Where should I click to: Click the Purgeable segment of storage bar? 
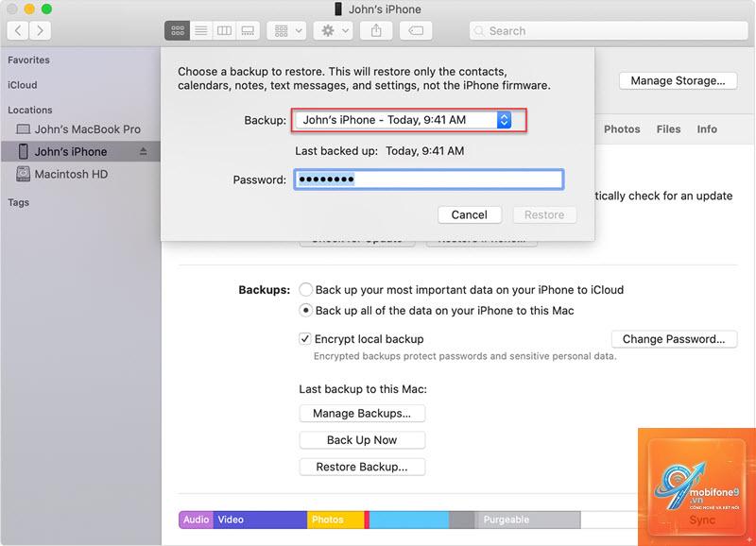(527, 520)
